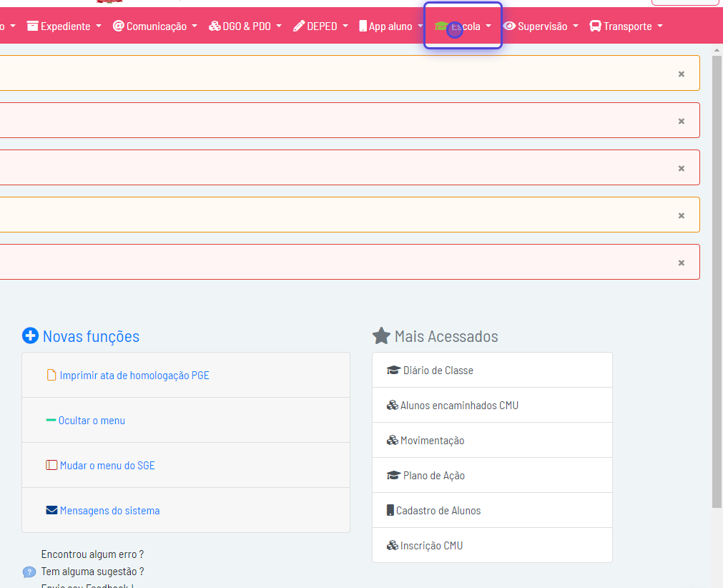Click the pencil icon beside DEPED
This screenshot has width=723, height=588.
[x=299, y=26]
